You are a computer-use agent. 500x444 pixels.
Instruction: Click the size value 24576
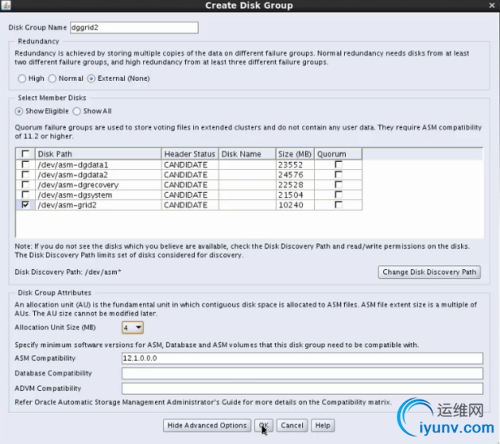[x=291, y=175]
